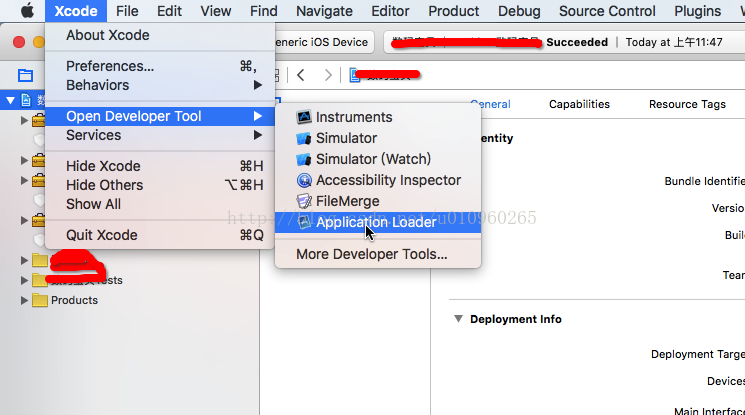745x415 pixels.
Task: Collapse the Deployment Info section
Action: 458,318
